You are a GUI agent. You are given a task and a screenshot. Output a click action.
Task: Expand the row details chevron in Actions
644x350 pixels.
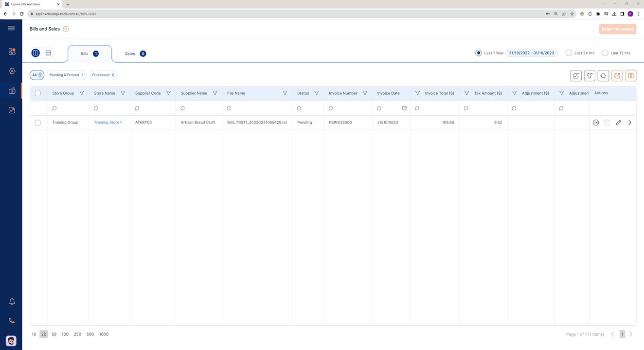point(630,122)
